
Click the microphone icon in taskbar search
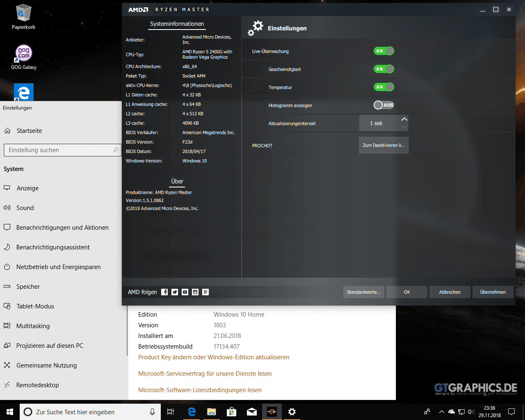point(152,412)
